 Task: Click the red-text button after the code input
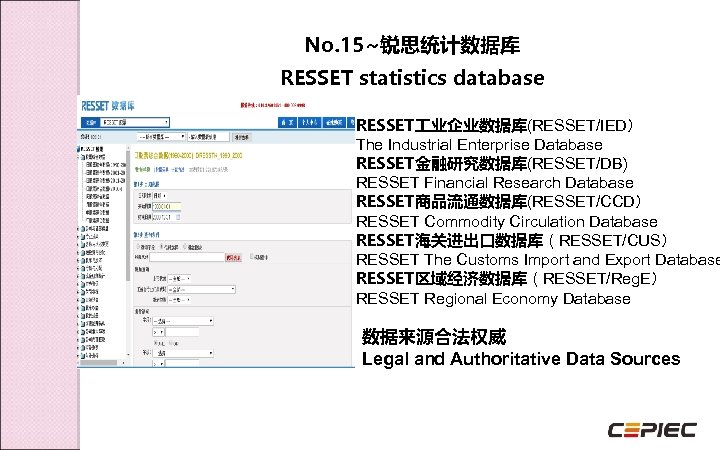pyautogui.click(x=233, y=258)
